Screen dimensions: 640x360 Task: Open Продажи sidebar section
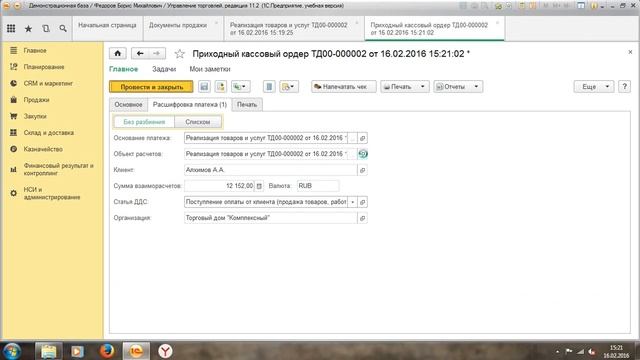click(36, 100)
